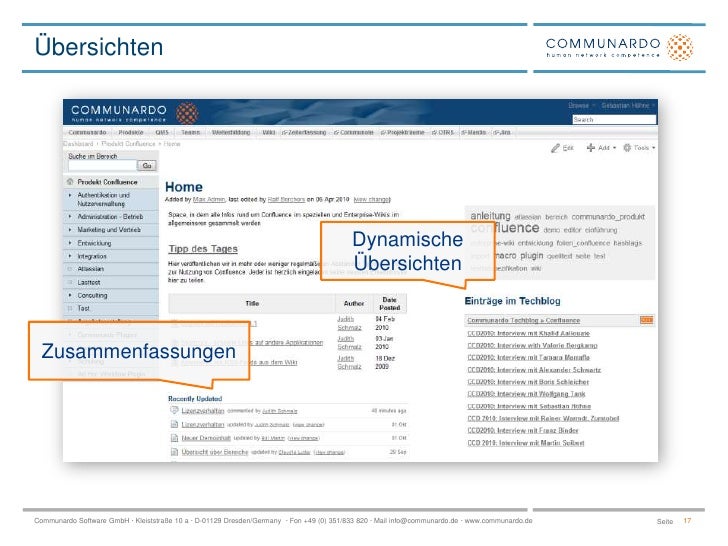Expand the Integration tree item
Screen dimensions: 728x546
coord(70,256)
